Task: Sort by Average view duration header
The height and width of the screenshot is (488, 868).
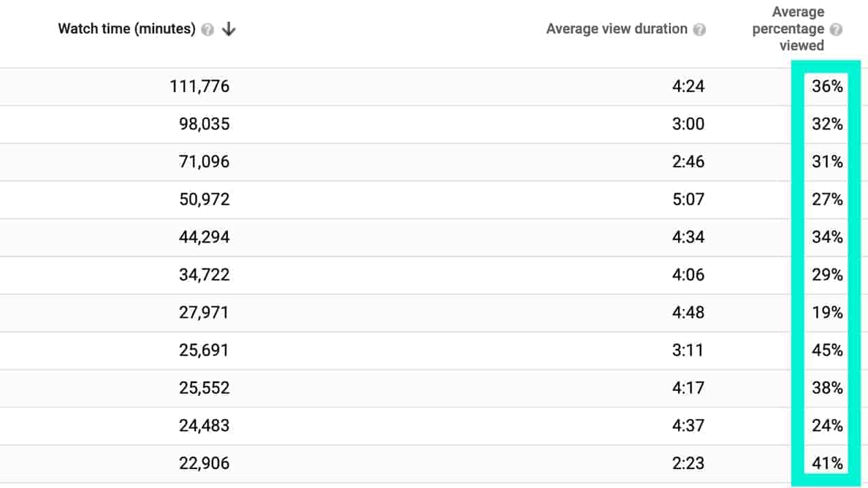Action: [617, 29]
